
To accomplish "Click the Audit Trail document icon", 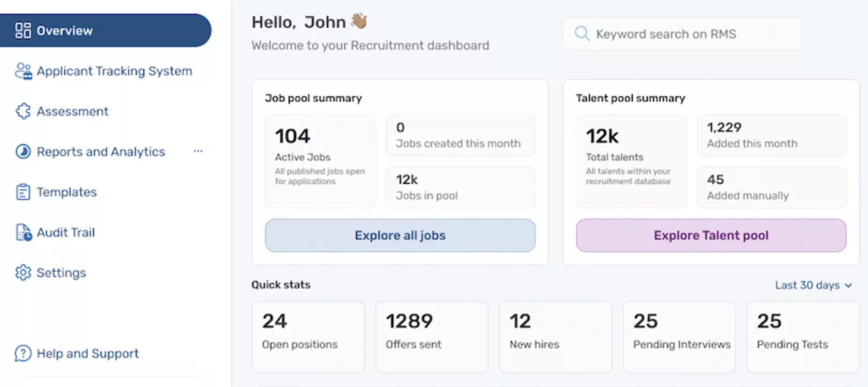I will coord(23,233).
